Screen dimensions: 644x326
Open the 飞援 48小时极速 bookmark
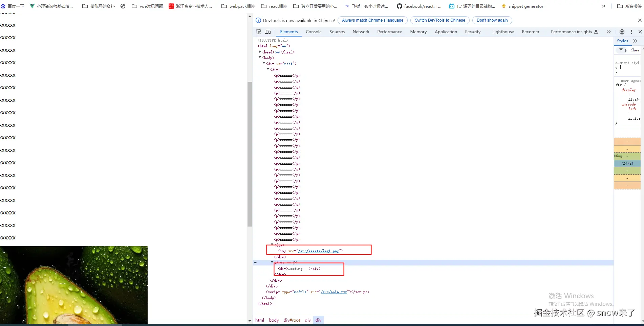click(367, 6)
